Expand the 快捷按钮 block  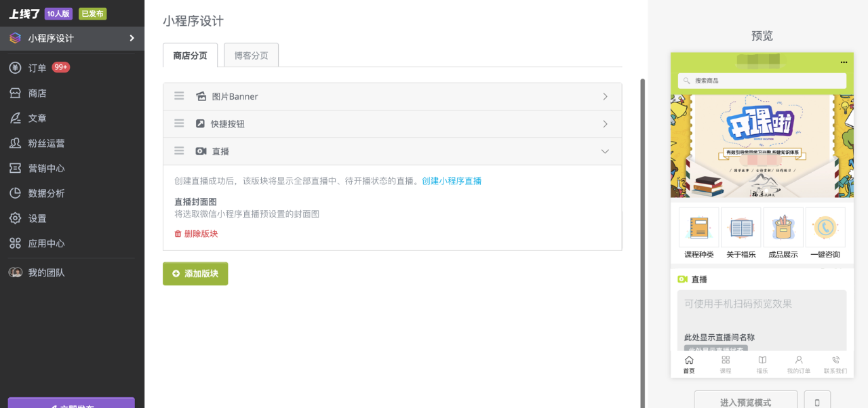click(605, 124)
